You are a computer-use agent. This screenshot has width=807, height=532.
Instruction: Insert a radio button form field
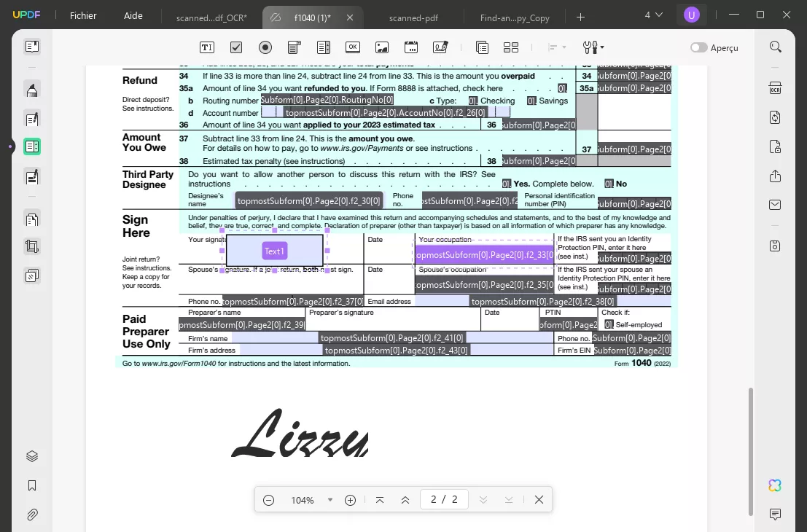click(x=265, y=47)
